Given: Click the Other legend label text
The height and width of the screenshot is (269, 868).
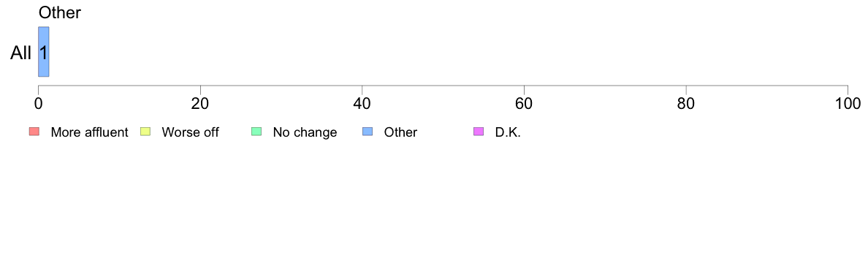Looking at the screenshot, I should [400, 132].
